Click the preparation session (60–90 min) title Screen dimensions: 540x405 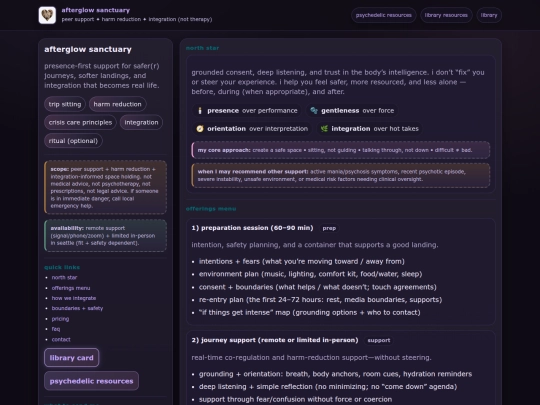[x=252, y=228]
